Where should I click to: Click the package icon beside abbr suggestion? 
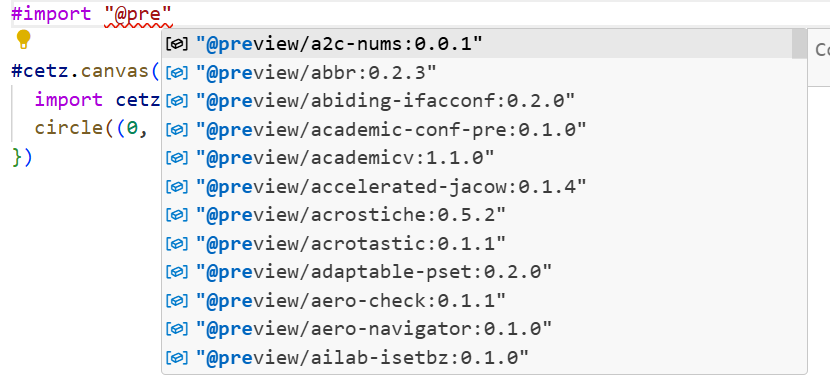click(177, 72)
